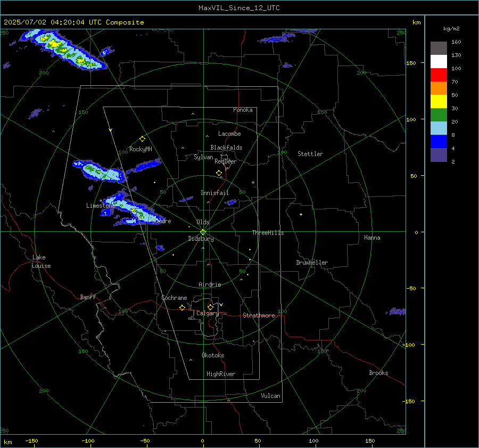Select the white 100-130 legend swatch

click(x=439, y=61)
